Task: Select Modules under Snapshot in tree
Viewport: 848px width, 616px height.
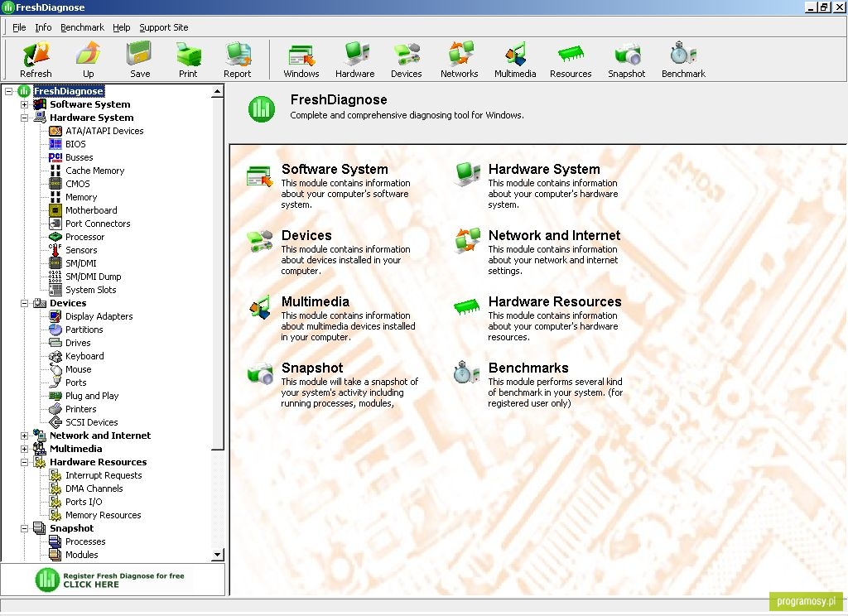Action: [x=82, y=555]
